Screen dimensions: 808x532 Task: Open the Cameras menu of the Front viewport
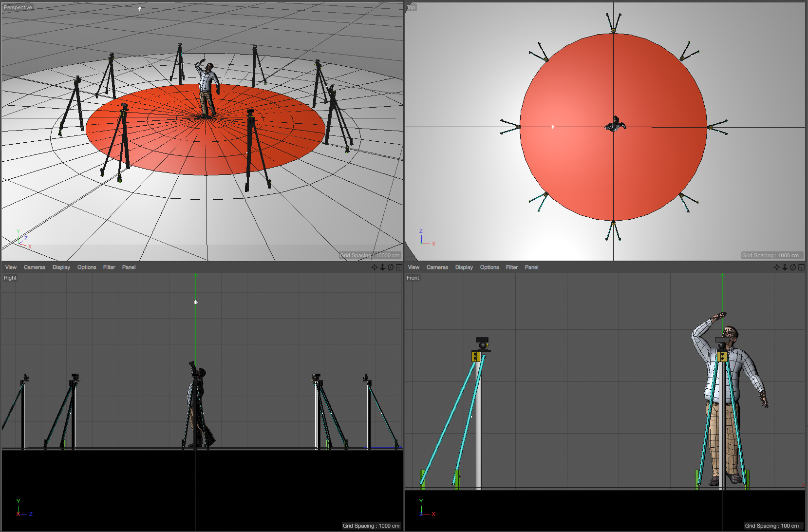437,267
